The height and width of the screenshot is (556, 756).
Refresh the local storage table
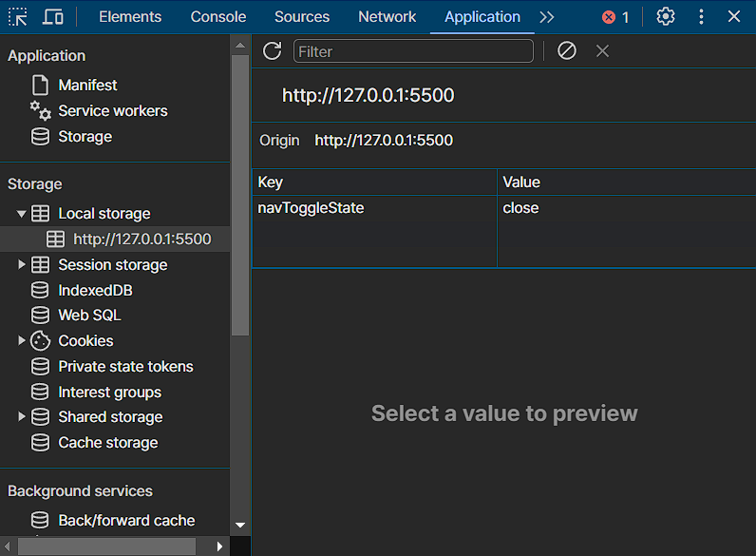click(x=273, y=50)
